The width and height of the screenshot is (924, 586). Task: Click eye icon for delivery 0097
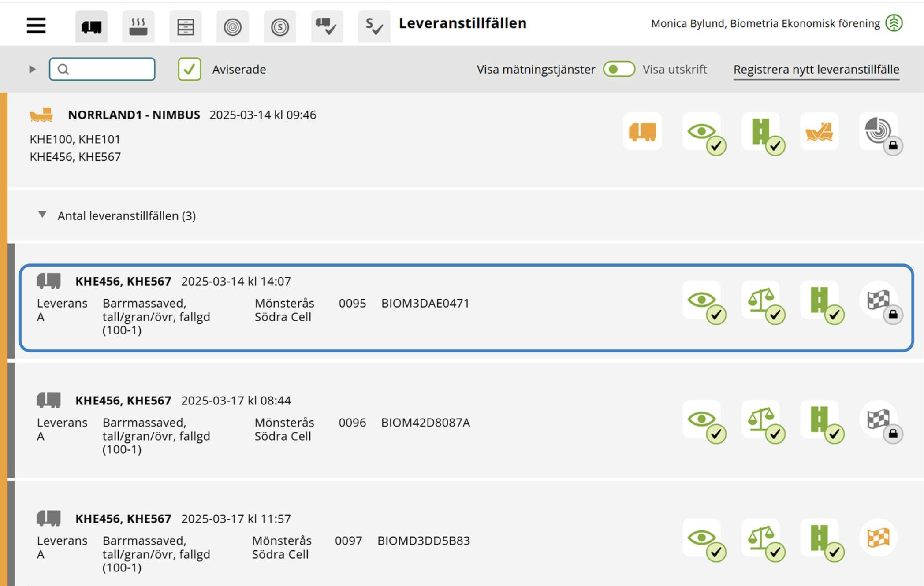coord(704,540)
